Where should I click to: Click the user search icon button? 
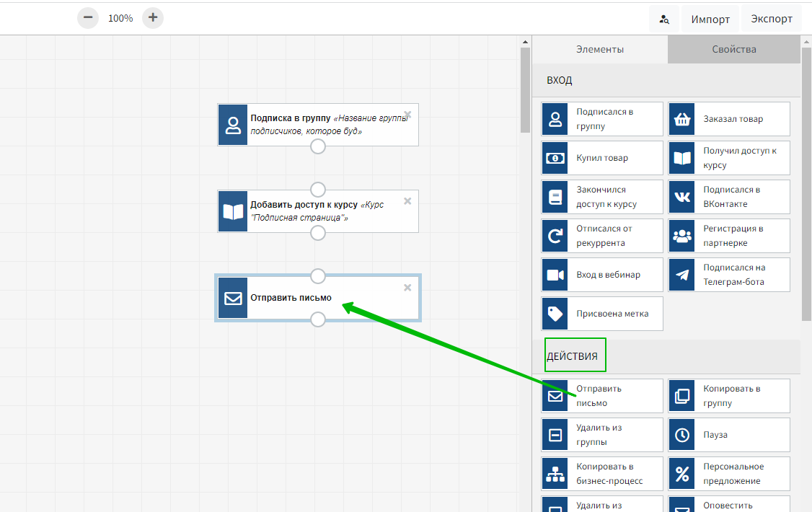(664, 19)
